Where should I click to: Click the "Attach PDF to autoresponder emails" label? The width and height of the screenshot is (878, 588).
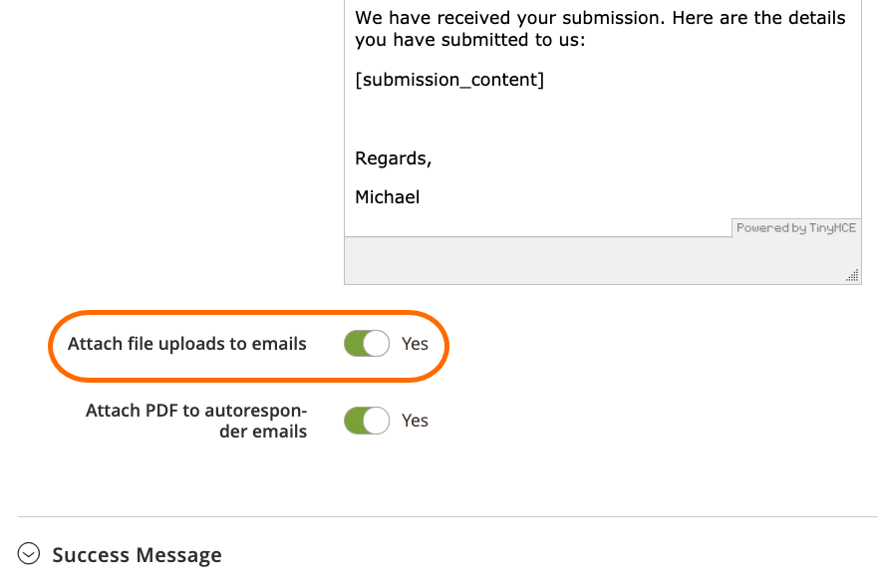(196, 421)
